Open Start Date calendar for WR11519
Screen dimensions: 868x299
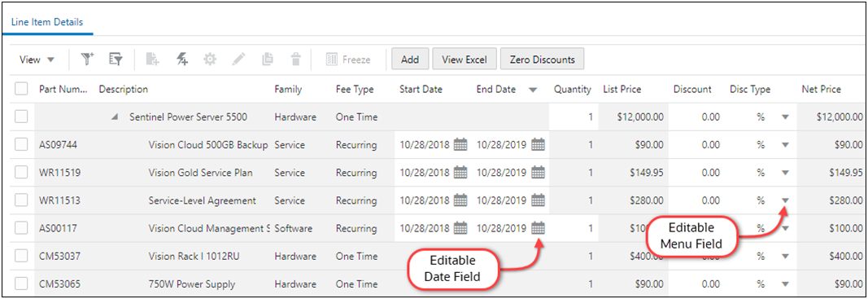tap(460, 173)
